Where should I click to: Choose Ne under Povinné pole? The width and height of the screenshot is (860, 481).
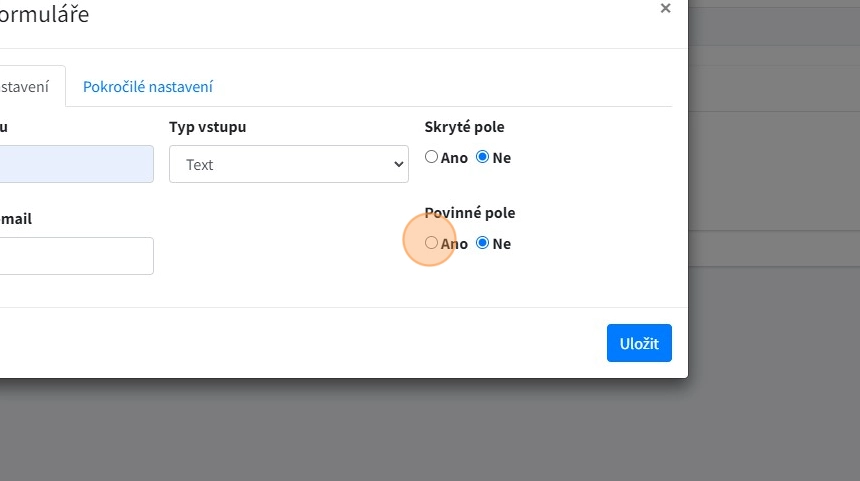[x=483, y=243]
